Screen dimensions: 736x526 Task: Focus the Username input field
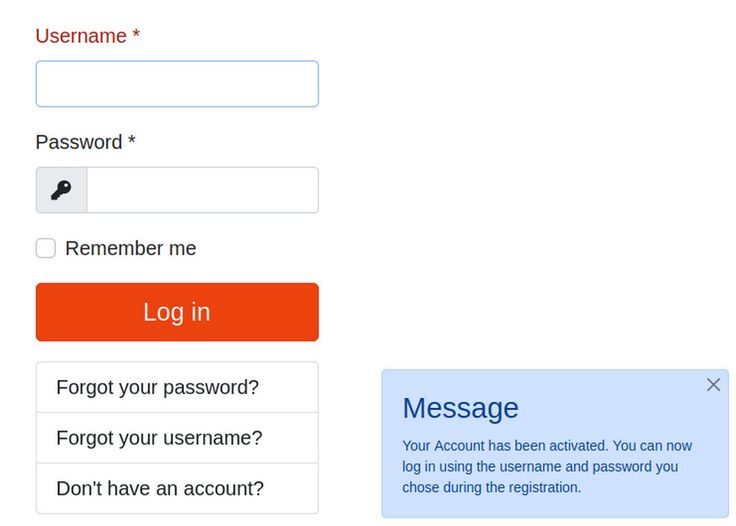(177, 84)
